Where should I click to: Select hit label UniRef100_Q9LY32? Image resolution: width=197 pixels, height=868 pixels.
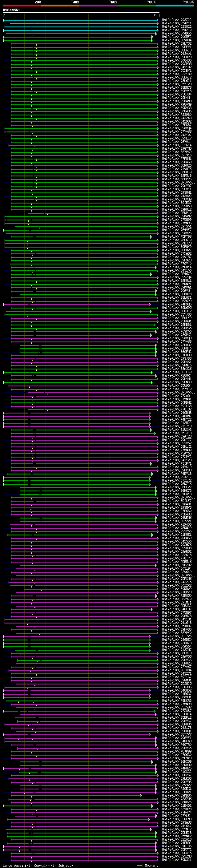[177, 43]
